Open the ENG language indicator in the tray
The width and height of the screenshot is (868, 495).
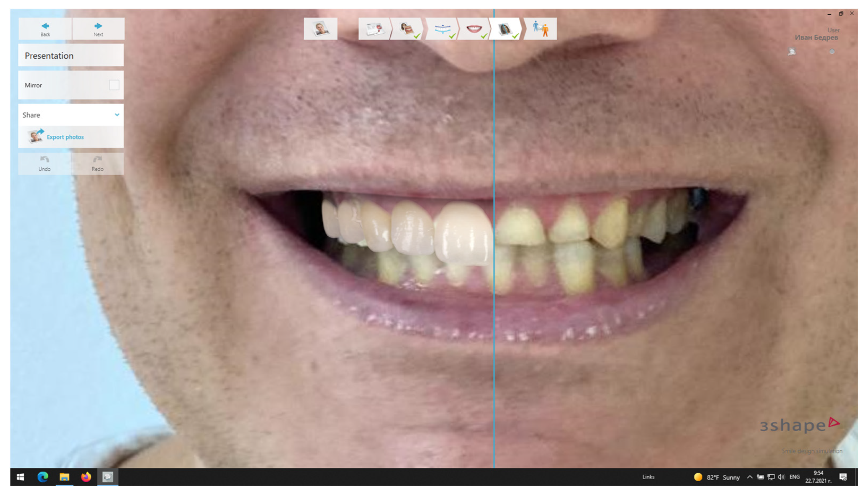pos(794,477)
